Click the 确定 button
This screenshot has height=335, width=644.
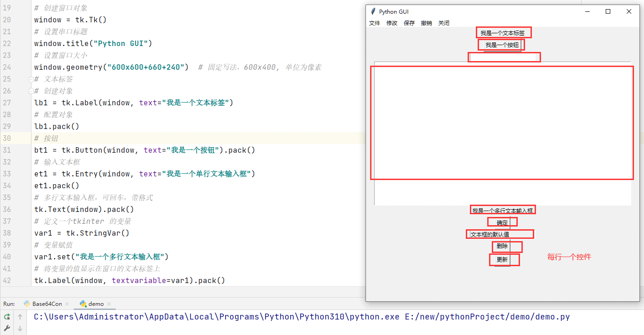[502, 223]
